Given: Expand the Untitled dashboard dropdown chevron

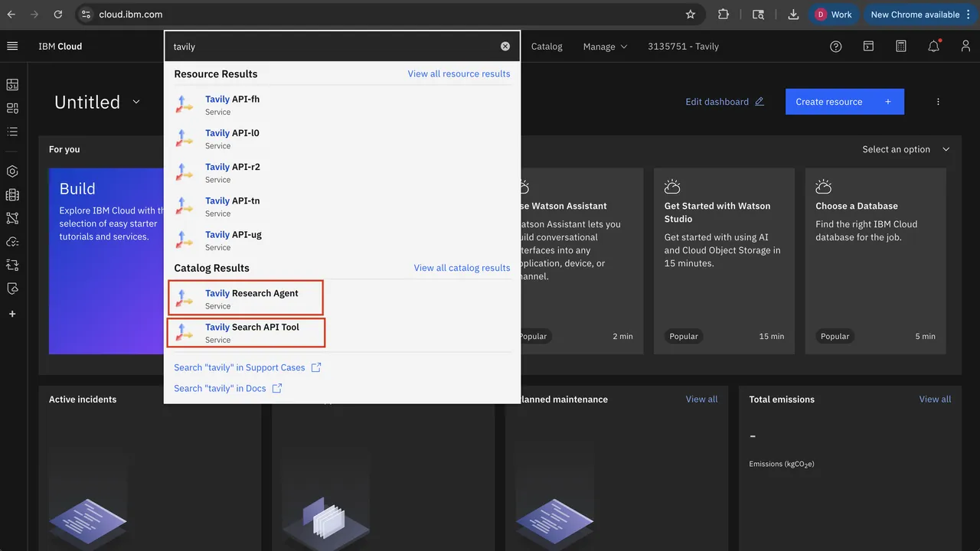Looking at the screenshot, I should pyautogui.click(x=136, y=102).
